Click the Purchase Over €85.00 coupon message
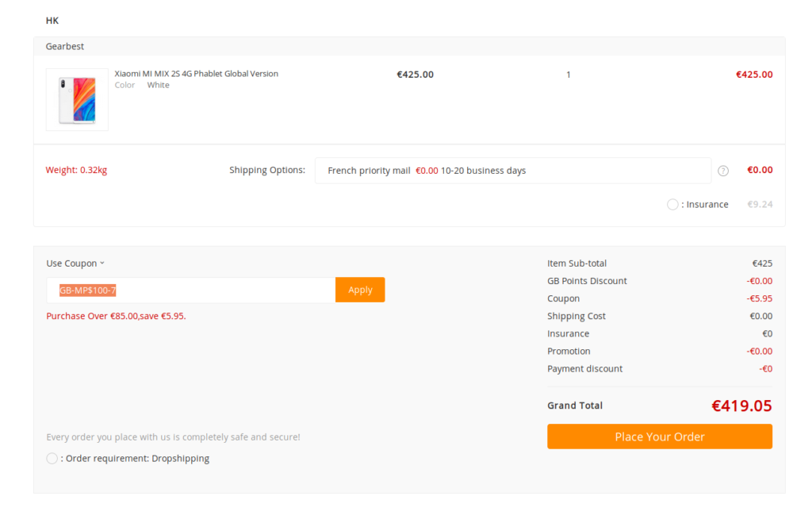 pyautogui.click(x=116, y=316)
